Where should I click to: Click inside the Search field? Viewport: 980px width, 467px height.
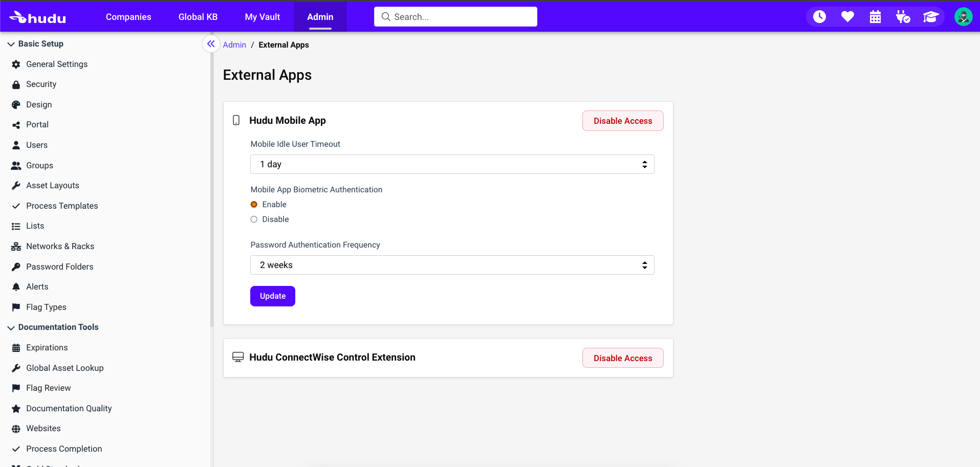455,16
